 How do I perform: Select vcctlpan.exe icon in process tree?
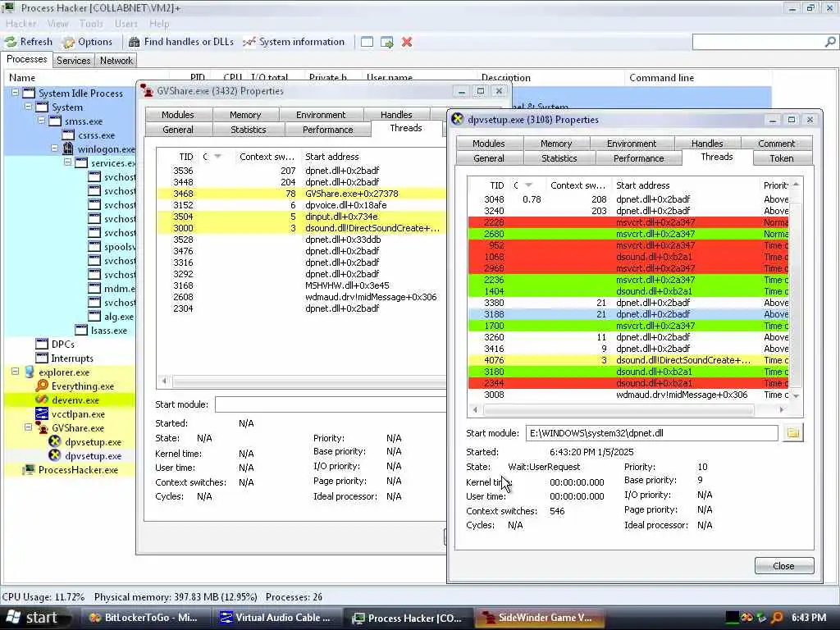click(42, 413)
